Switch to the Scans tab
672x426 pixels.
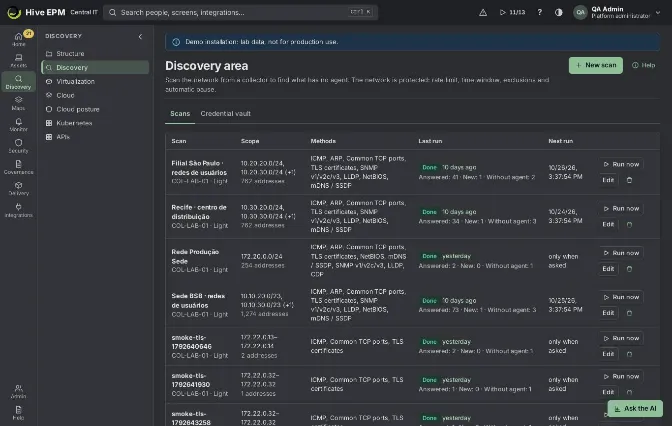click(x=180, y=114)
